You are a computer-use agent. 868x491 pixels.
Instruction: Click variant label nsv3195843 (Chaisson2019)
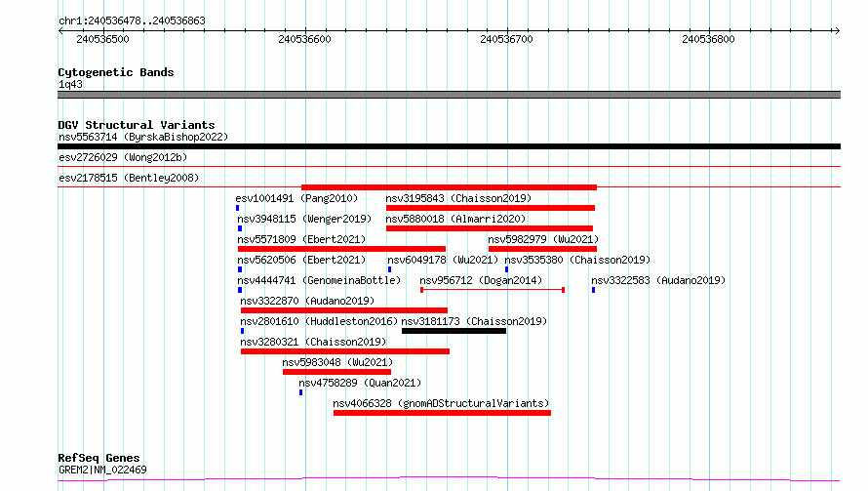(x=458, y=198)
